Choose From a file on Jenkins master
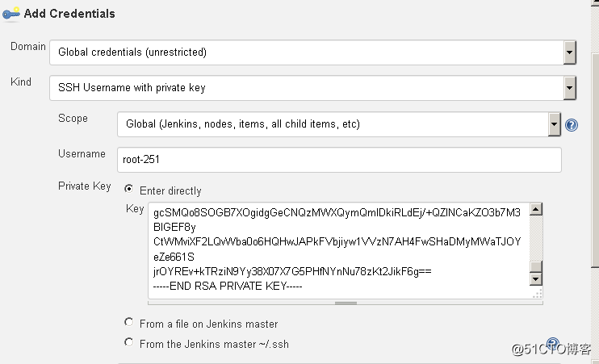The width and height of the screenshot is (599, 364). (128, 322)
